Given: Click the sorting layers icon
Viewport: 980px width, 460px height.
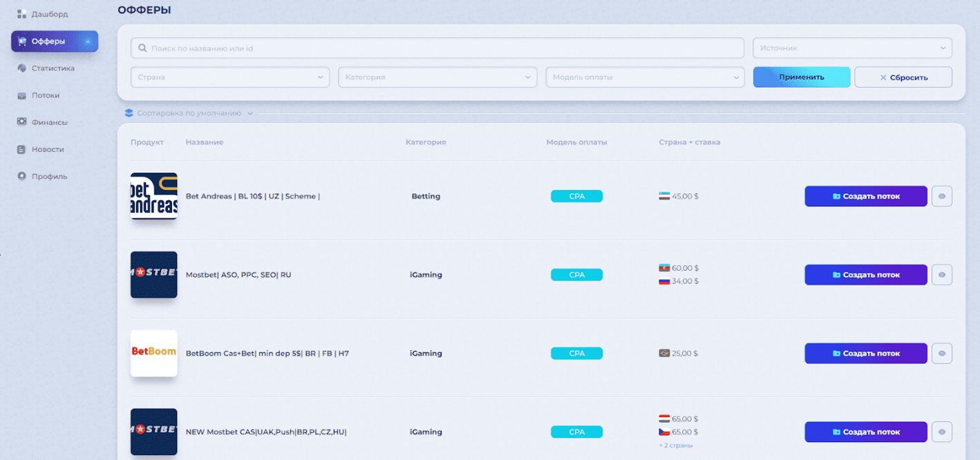Looking at the screenshot, I should [x=129, y=113].
